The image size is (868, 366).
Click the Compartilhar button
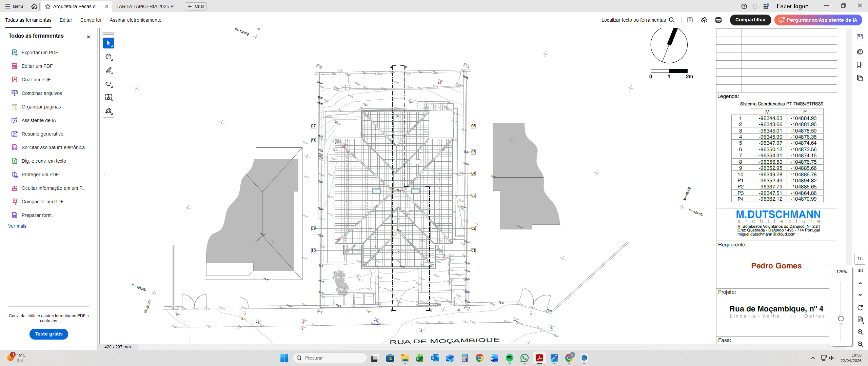pos(750,20)
